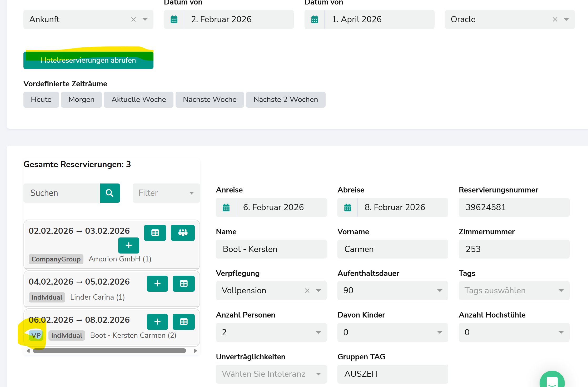Click the Zimmernummer field 253
This screenshot has width=588, height=387.
click(514, 249)
